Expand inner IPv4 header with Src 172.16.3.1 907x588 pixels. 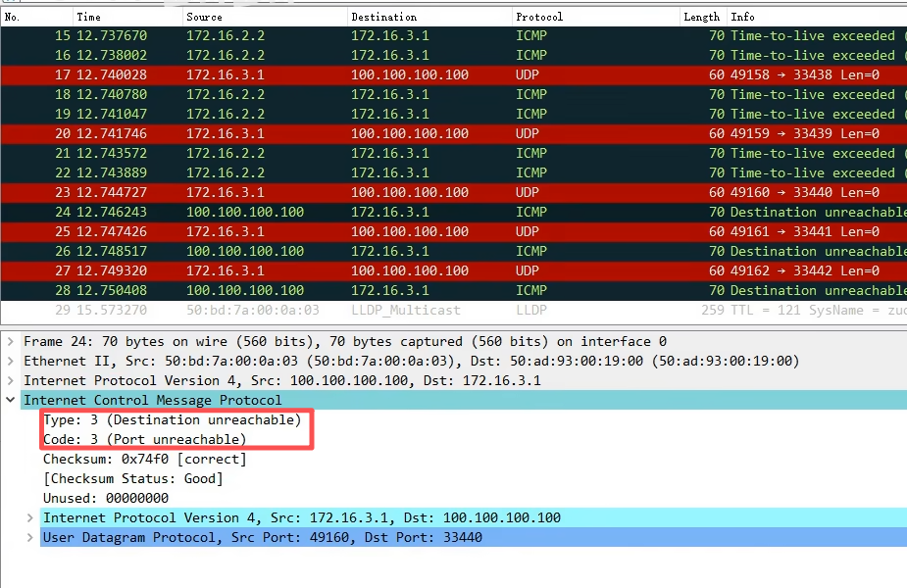[30, 517]
